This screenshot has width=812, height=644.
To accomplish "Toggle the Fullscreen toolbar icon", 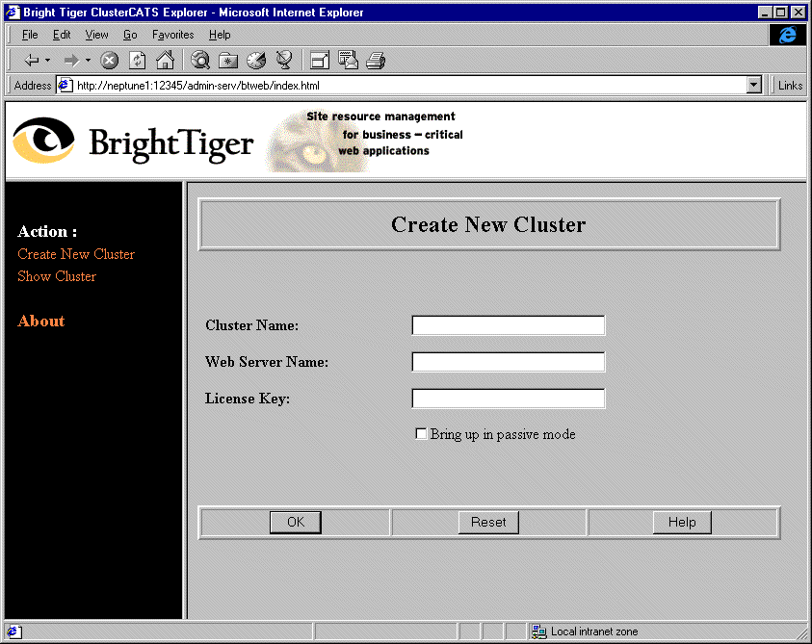I will (320, 61).
